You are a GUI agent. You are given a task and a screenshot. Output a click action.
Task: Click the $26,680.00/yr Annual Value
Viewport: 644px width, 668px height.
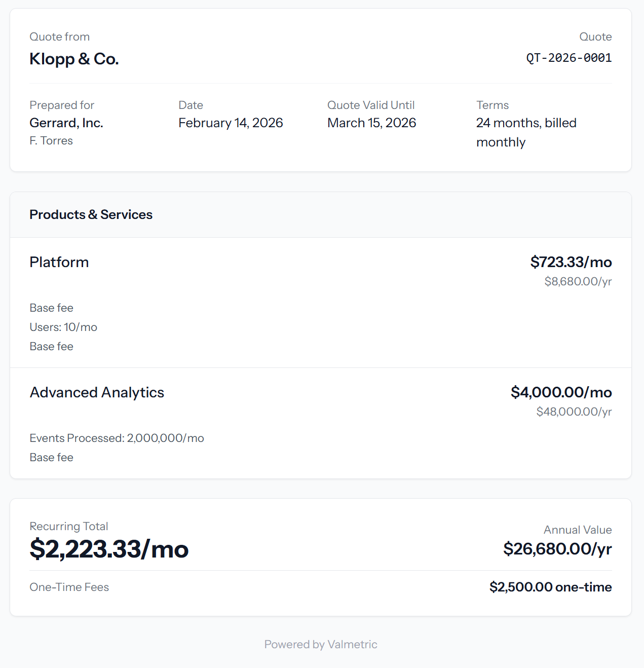557,548
